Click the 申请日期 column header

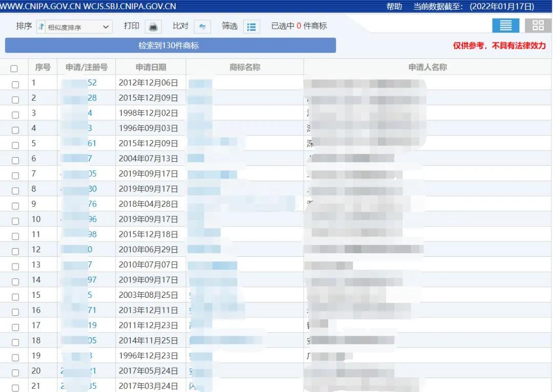click(151, 68)
